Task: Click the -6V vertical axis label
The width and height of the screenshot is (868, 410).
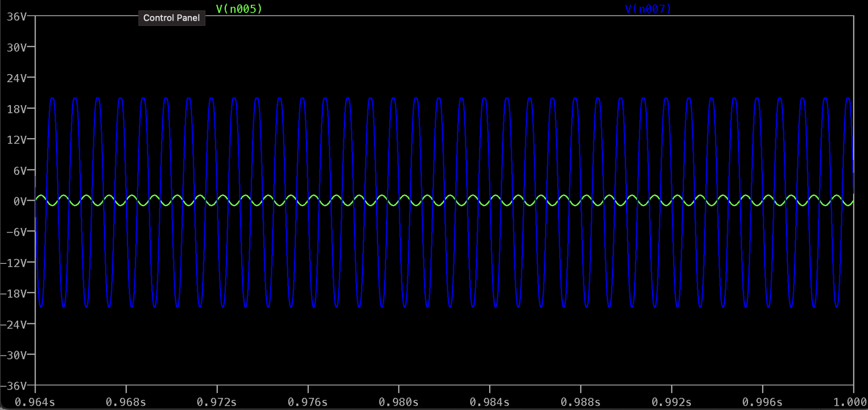Action: click(17, 232)
